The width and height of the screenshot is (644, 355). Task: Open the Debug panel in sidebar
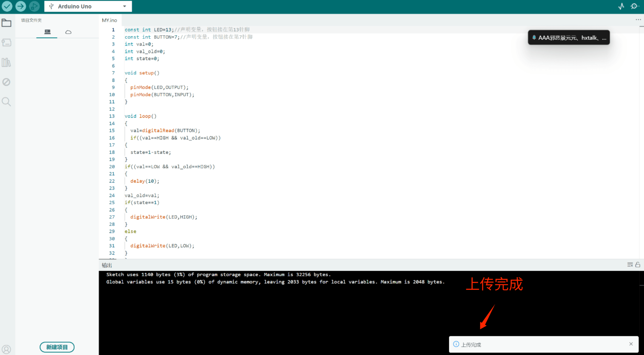click(x=6, y=82)
